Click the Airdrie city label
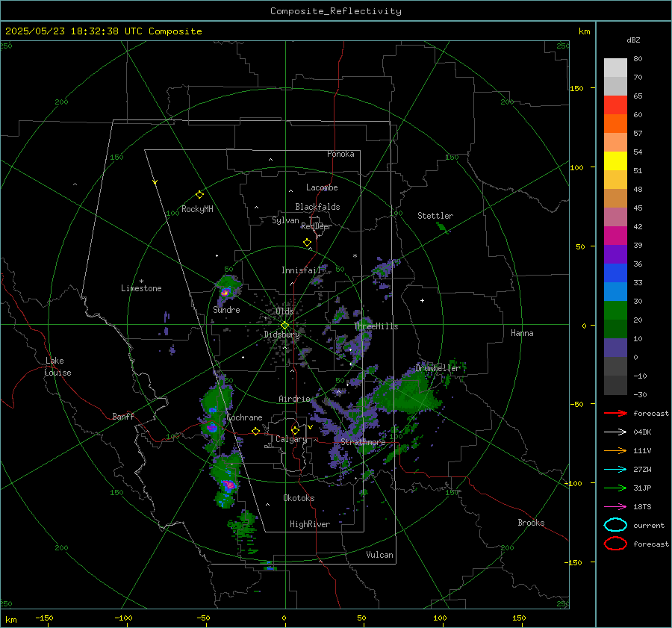672x628 pixels. click(x=294, y=399)
